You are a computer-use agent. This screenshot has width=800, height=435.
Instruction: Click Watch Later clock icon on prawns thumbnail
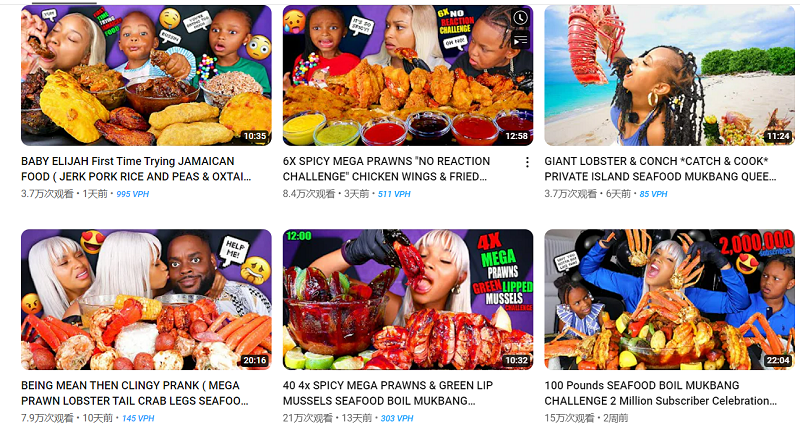pos(520,18)
